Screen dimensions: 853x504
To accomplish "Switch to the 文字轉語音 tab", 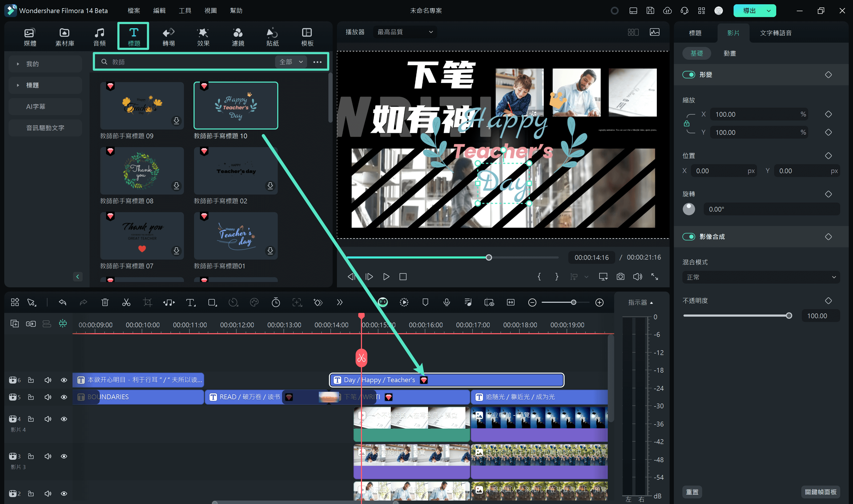I will (x=776, y=33).
